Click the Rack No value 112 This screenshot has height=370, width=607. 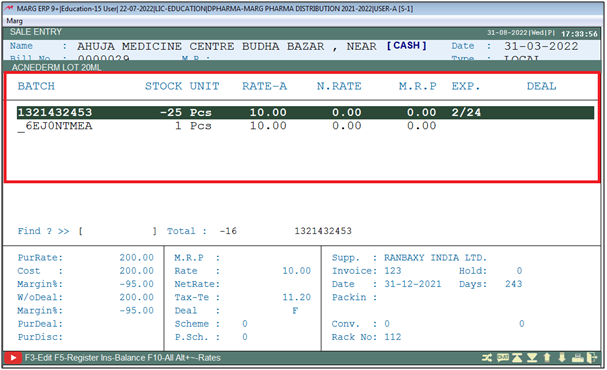[x=393, y=337]
